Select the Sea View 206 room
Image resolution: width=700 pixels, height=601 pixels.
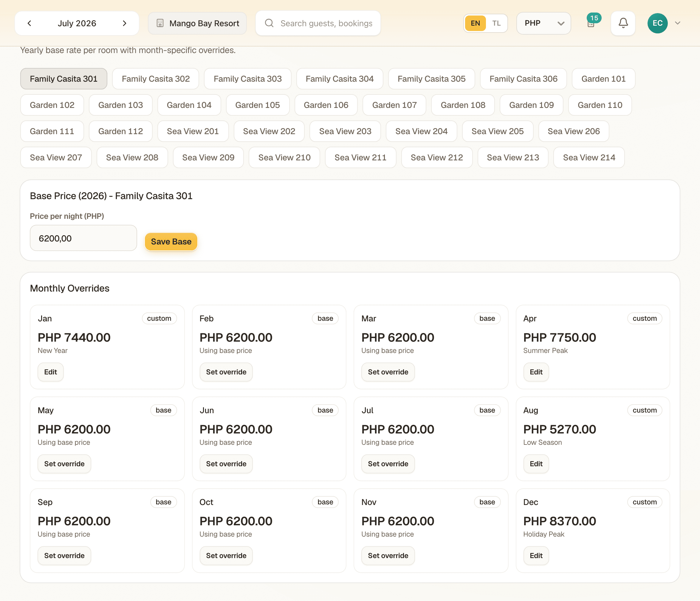click(574, 131)
